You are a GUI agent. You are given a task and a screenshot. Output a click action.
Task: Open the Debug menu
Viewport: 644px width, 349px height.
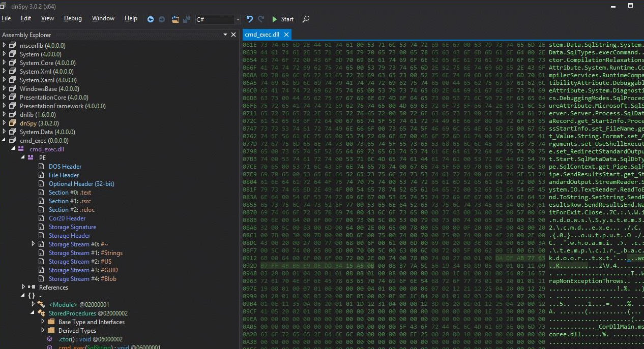pyautogui.click(x=73, y=19)
